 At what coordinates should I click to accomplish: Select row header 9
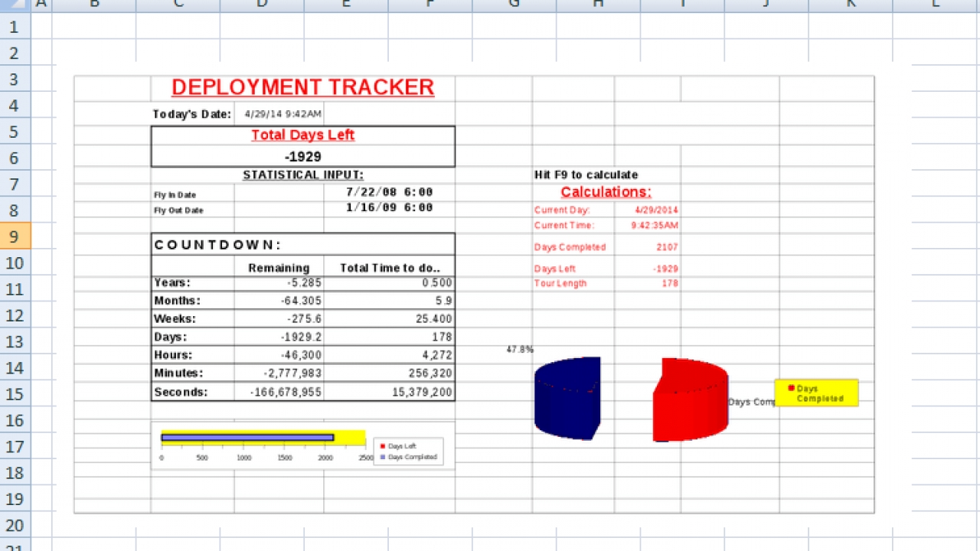[x=15, y=236]
